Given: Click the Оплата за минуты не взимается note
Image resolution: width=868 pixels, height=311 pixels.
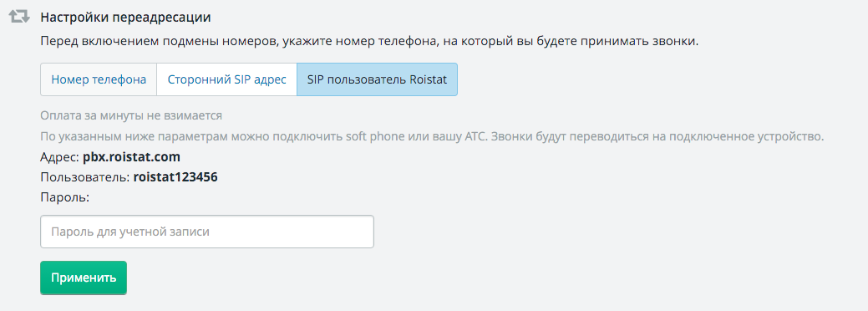Looking at the screenshot, I should (x=131, y=116).
